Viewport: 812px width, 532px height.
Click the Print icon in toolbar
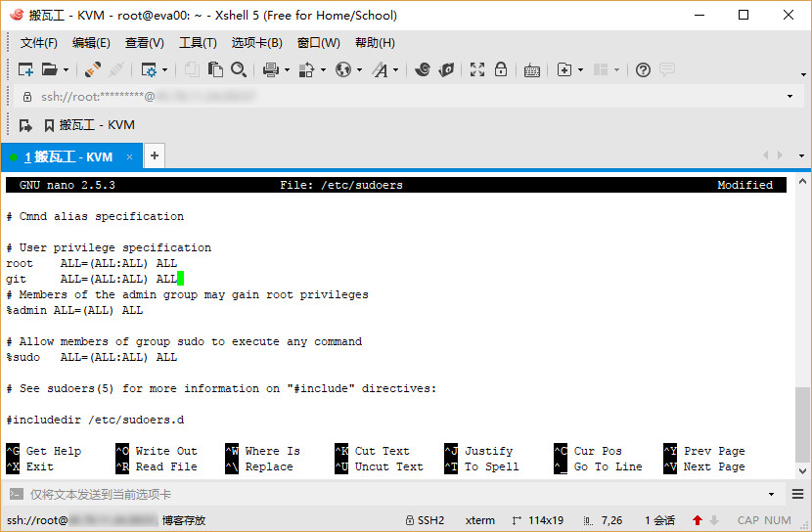tap(271, 69)
